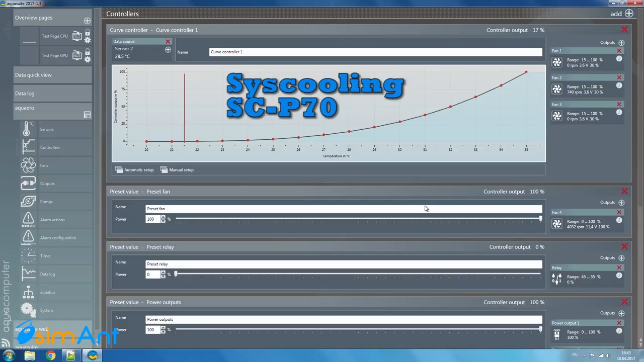Toggle lock icon on Test Page CPU
The width and height of the screenshot is (644, 362).
[88, 33]
